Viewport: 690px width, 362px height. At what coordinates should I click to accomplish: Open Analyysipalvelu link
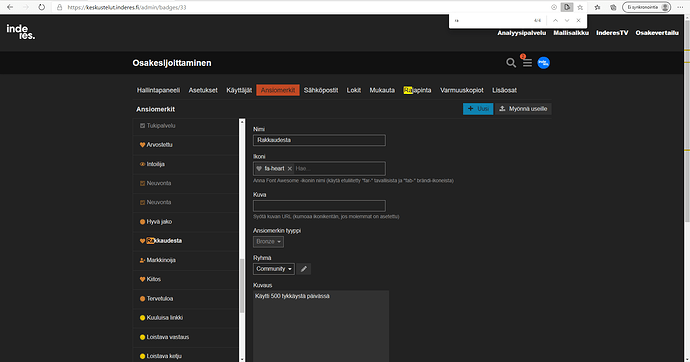coord(521,33)
